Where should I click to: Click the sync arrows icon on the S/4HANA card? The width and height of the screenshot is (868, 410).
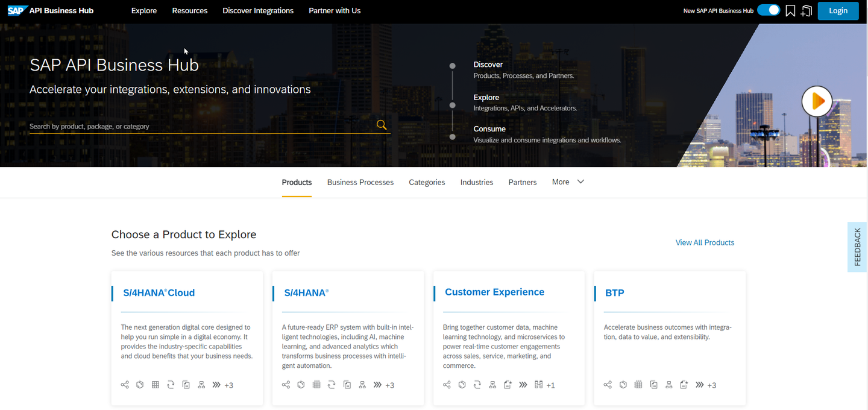[332, 385]
